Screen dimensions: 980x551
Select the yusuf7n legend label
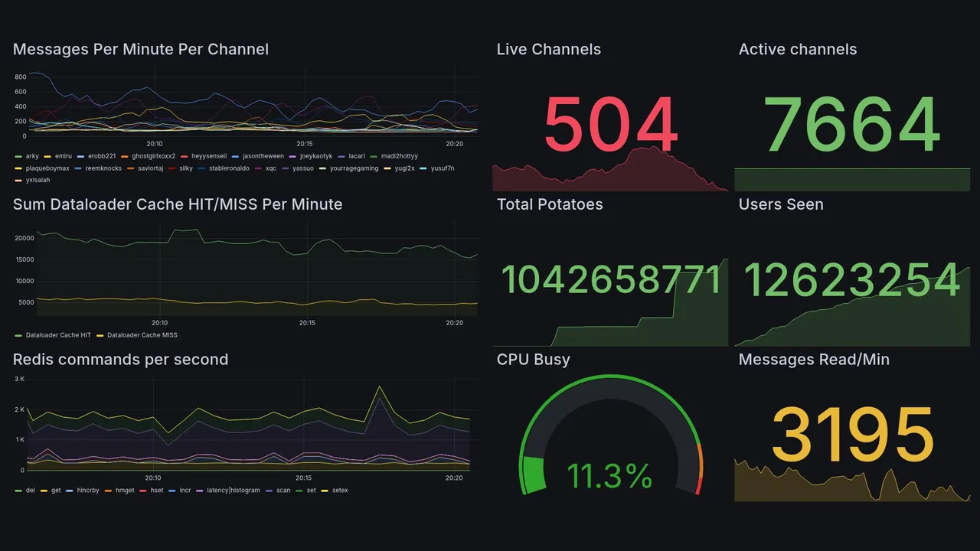click(x=443, y=168)
